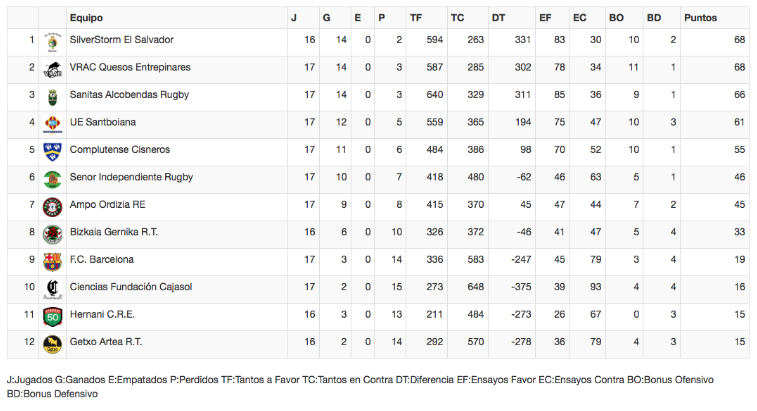757x411 pixels.
Task: Click the F.C. Barcelona crest
Action: click(53, 262)
